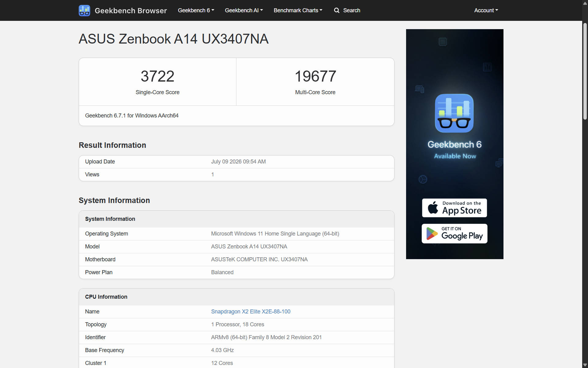The width and height of the screenshot is (588, 368).
Task: Click 'Geekbench 6.7.1 for Windows AArch64' text
Action: click(132, 116)
